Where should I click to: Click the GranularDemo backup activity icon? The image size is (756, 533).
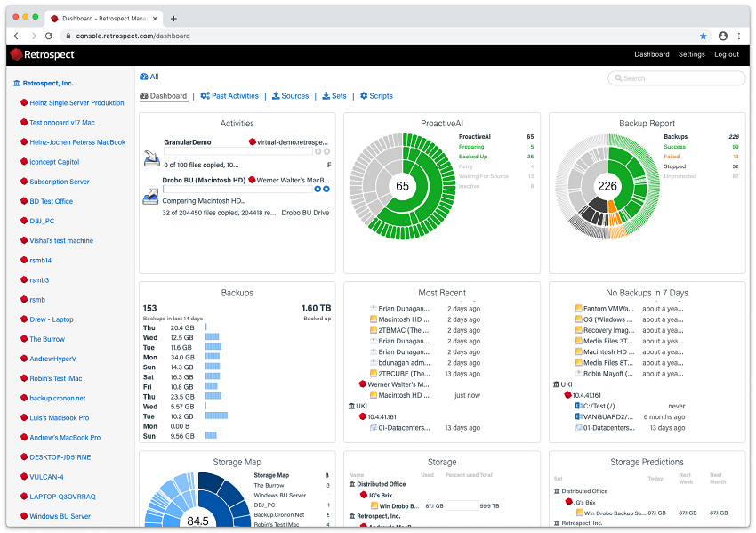pos(150,158)
